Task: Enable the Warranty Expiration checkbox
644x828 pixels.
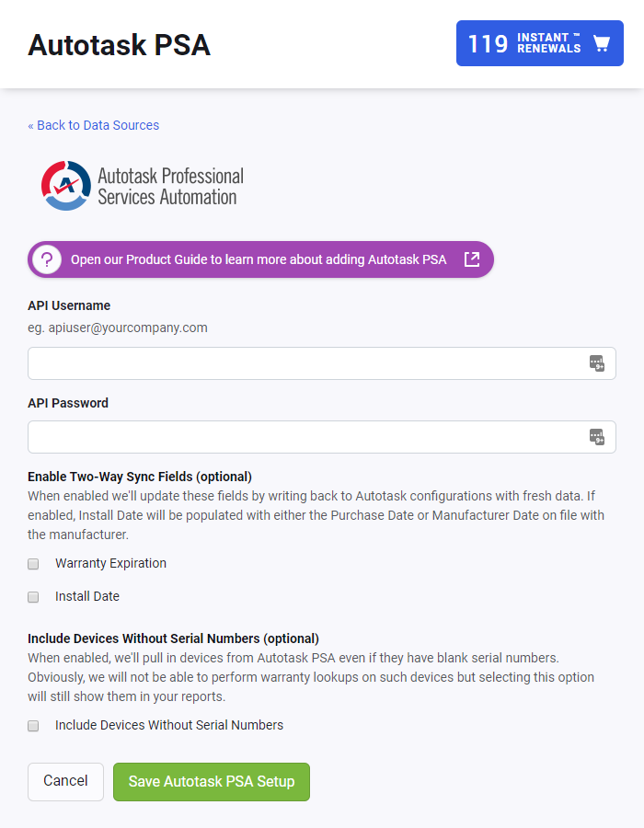Action: tap(33, 564)
